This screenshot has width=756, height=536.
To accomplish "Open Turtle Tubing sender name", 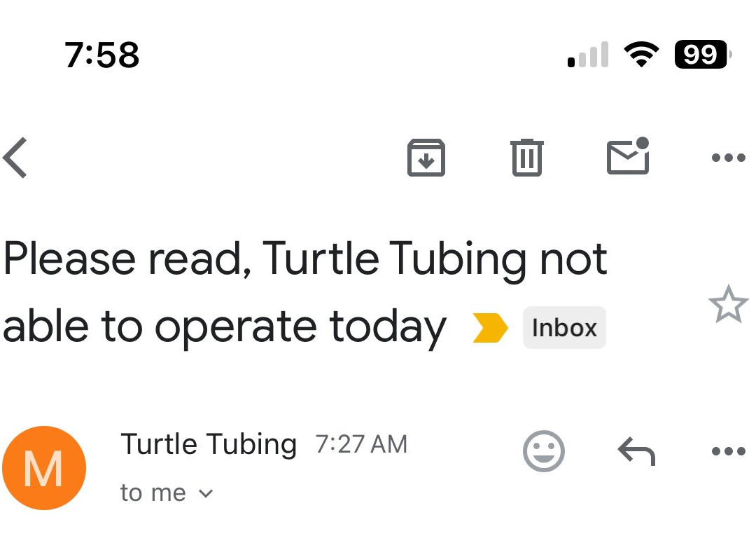I will pos(209,443).
